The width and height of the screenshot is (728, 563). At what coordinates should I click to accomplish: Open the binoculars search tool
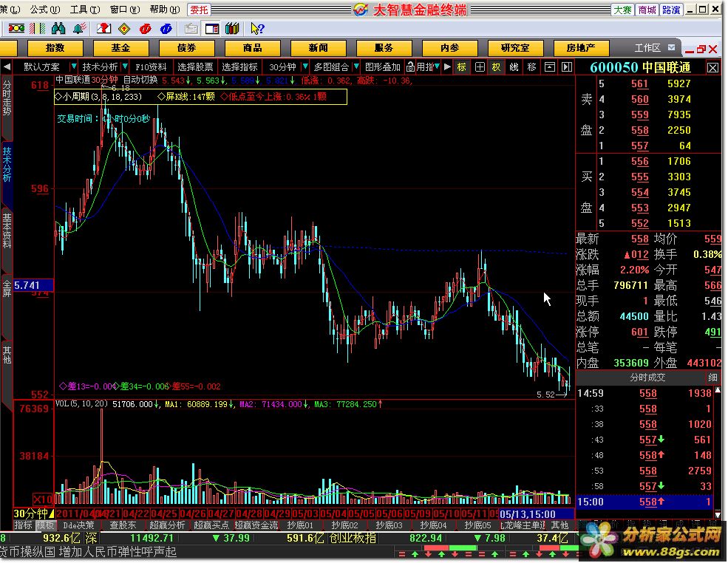coord(58,29)
